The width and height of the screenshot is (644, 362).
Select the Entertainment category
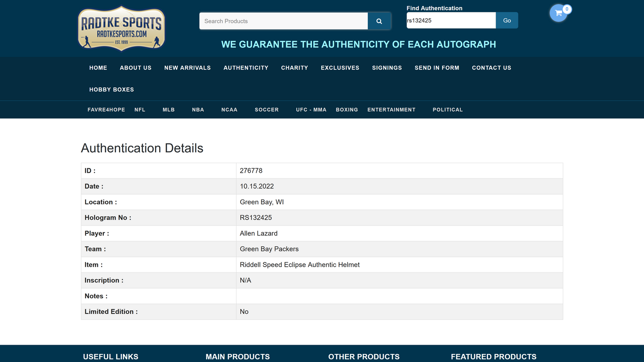point(391,110)
